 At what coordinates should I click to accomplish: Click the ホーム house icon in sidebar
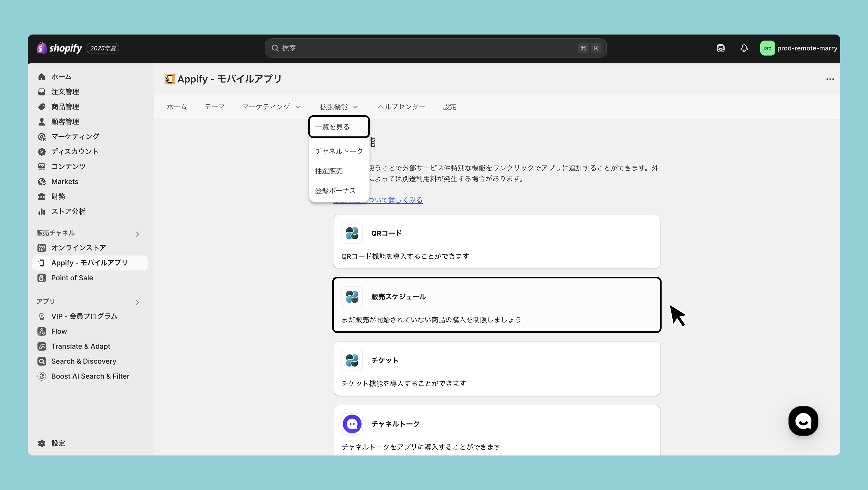point(42,77)
